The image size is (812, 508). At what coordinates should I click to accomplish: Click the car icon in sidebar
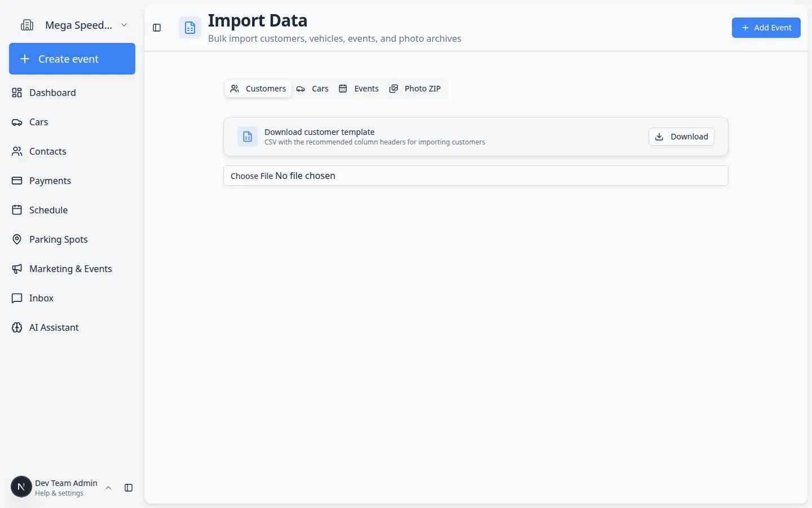[17, 122]
